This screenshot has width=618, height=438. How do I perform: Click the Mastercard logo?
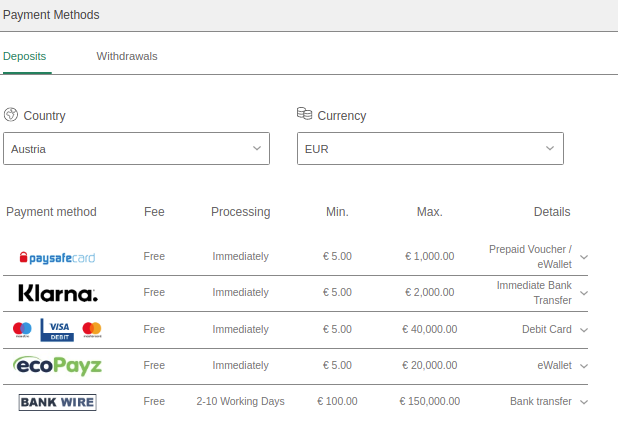tap(92, 330)
